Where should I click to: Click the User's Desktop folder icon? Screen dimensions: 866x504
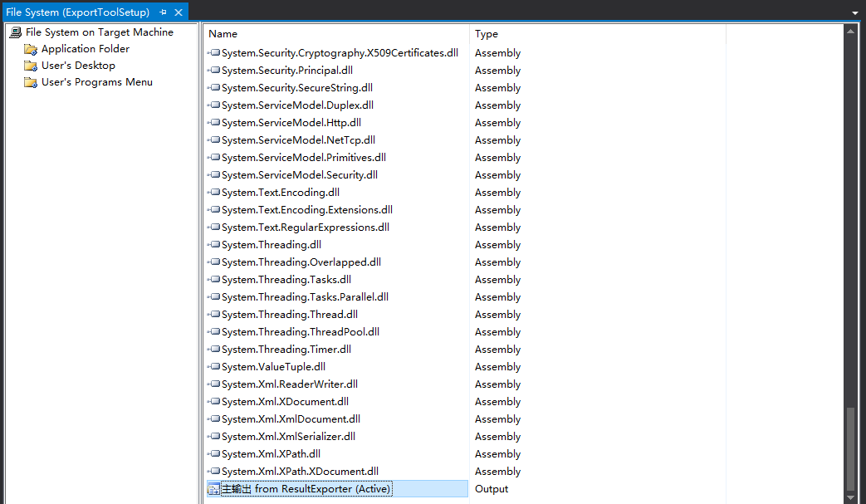tap(31, 66)
